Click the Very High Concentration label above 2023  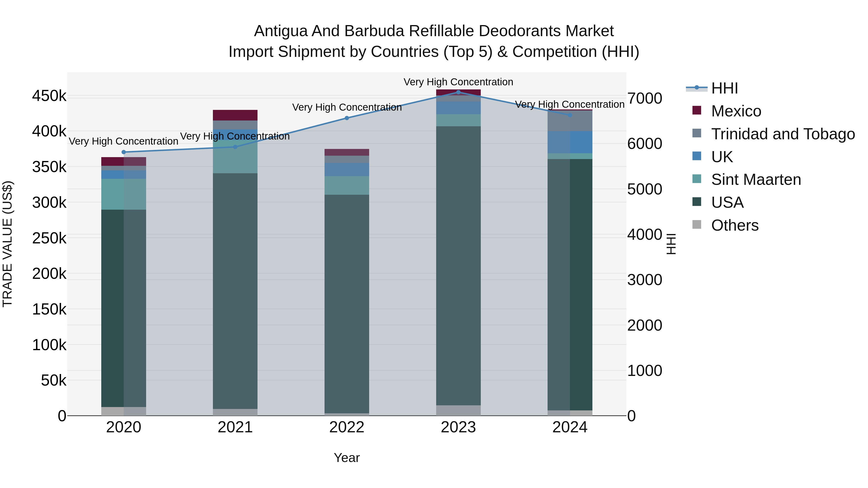pyautogui.click(x=458, y=82)
